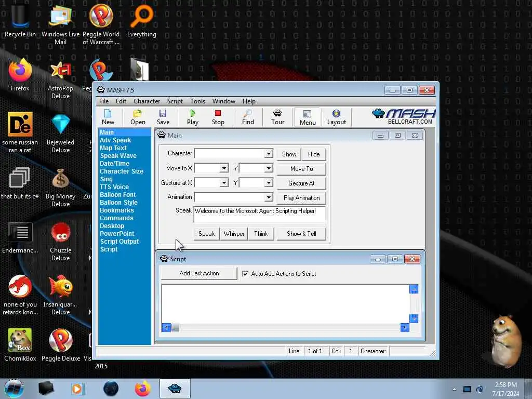Click the Whisper button

point(234,234)
